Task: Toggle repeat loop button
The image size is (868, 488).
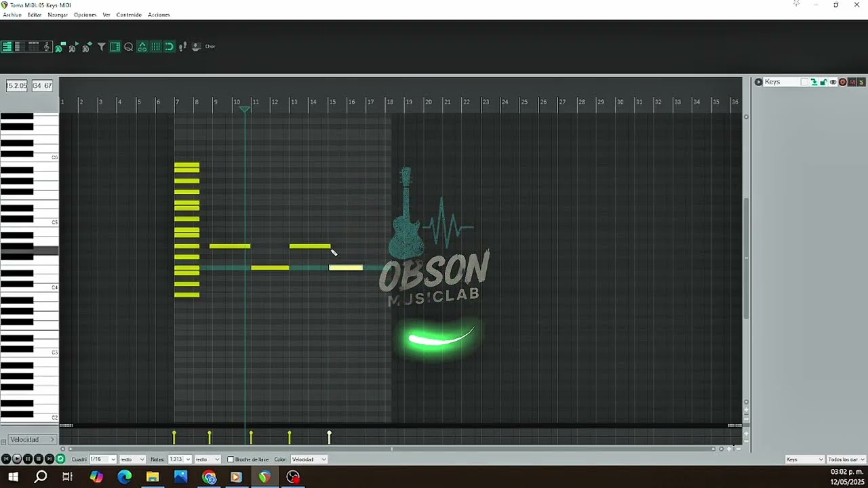Action: (60, 459)
